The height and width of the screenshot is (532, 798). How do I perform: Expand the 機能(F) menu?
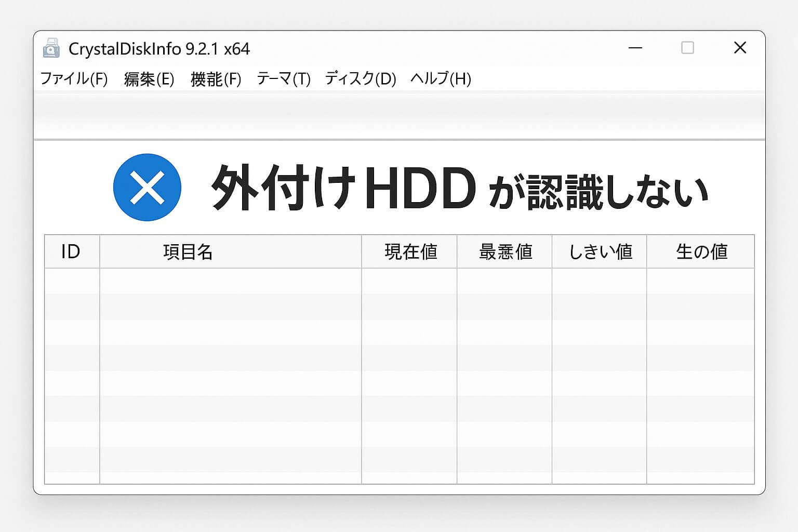[x=216, y=79]
